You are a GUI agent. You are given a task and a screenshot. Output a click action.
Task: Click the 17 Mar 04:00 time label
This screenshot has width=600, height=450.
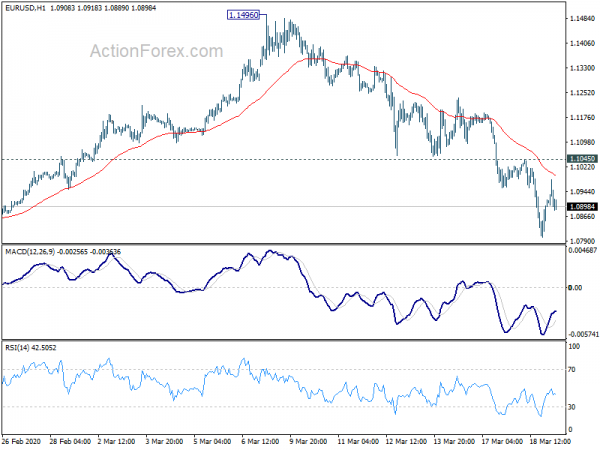[x=502, y=441]
